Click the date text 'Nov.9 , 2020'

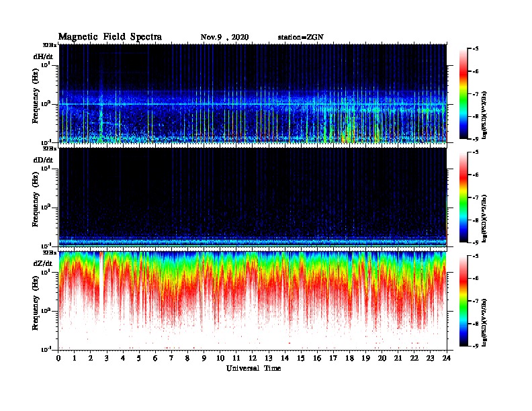[224, 38]
